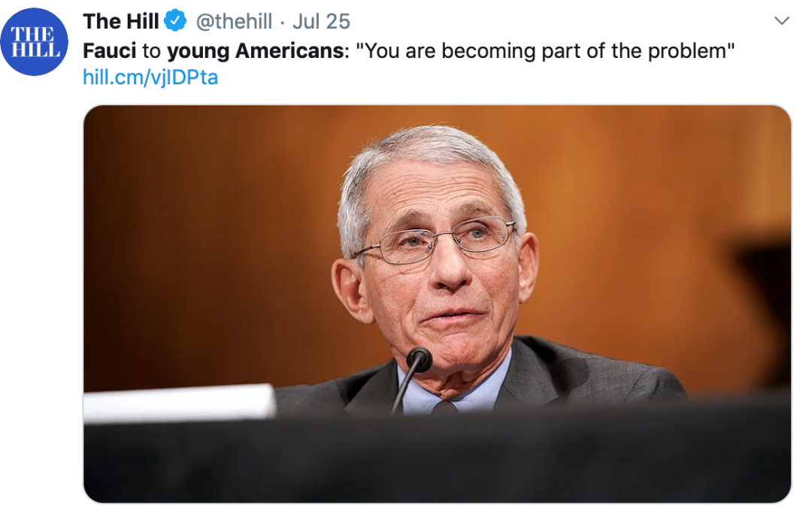This screenshot has height=519, width=812.
Task: Click the blue verified badge checkmark
Action: click(x=175, y=21)
